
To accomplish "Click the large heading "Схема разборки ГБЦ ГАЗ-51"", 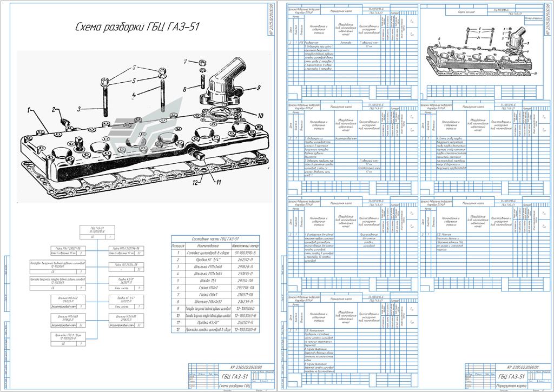I will point(137,27).
